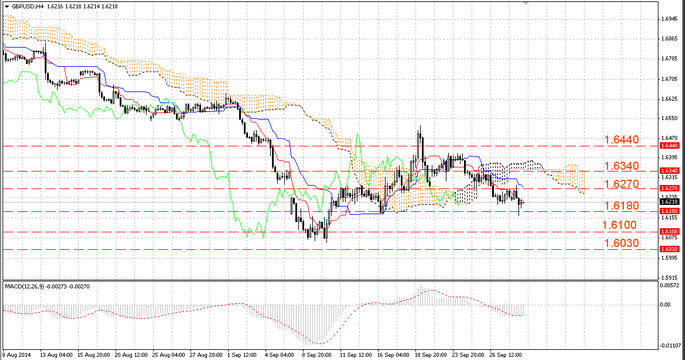Click the 0.00 level on the MACD scale
This screenshot has width=685, height=360.
(665, 305)
